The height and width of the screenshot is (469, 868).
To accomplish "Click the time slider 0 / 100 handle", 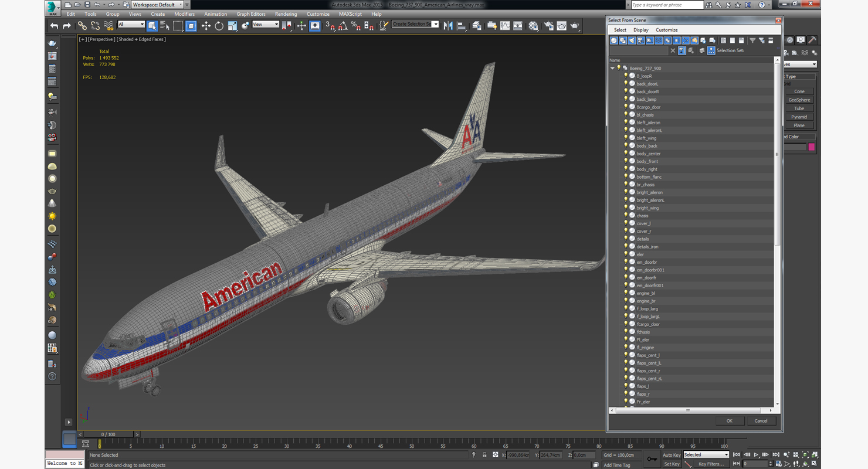I will click(x=108, y=434).
